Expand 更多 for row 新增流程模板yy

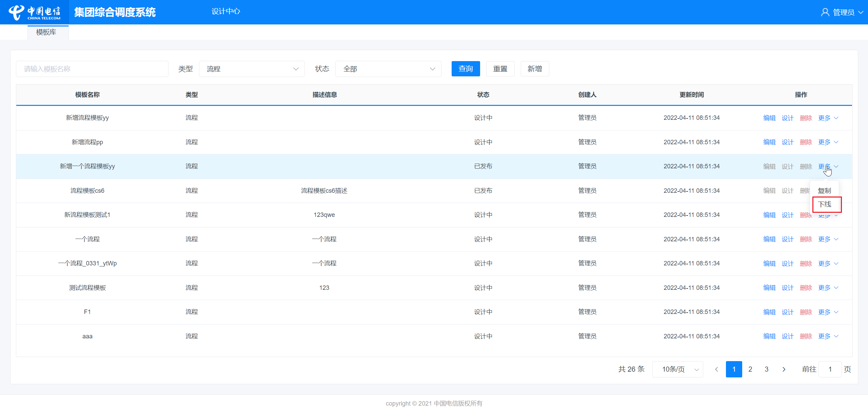(x=828, y=118)
